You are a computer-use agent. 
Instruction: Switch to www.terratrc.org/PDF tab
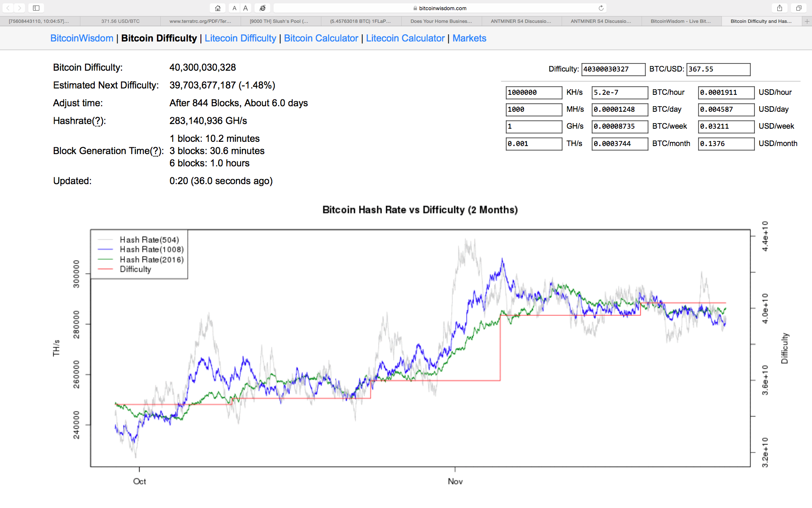[200, 21]
